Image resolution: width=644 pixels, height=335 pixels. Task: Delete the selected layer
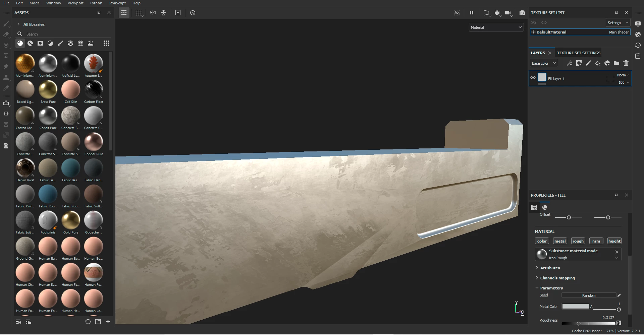click(x=626, y=63)
